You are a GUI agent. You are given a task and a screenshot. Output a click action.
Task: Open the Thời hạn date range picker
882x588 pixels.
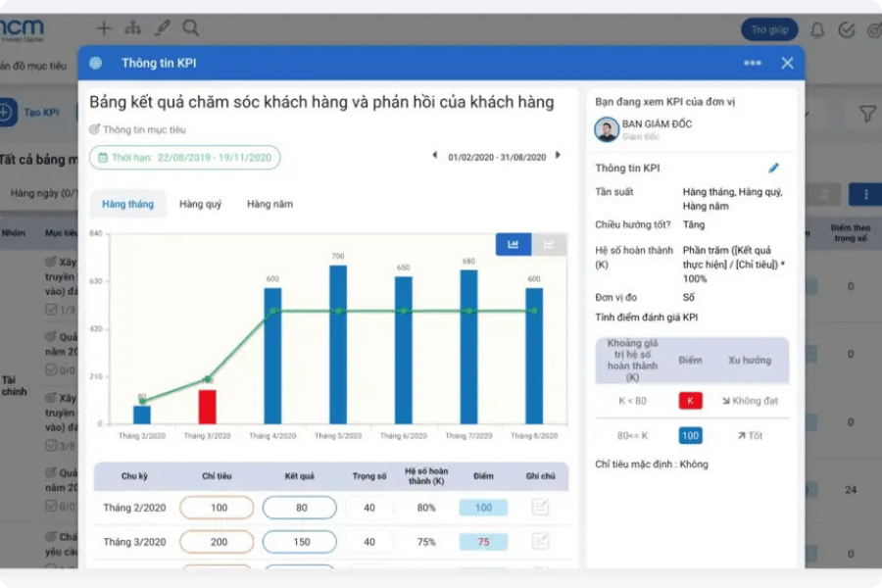pyautogui.click(x=184, y=158)
